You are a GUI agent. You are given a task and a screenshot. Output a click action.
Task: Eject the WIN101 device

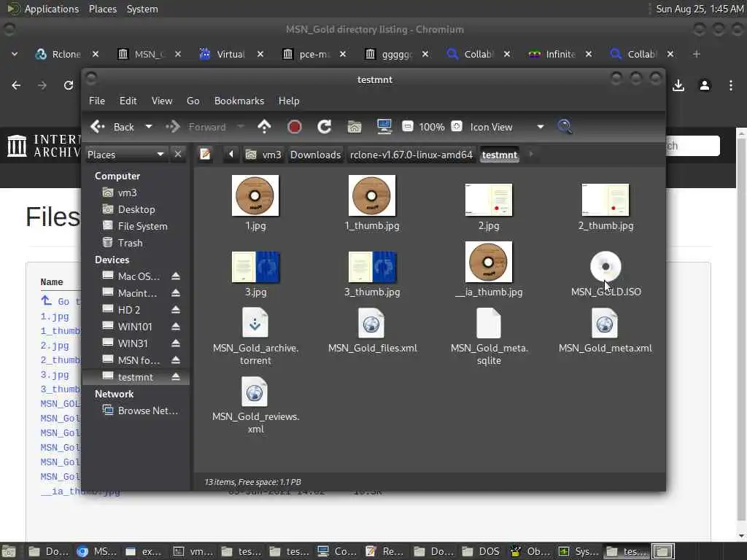click(x=176, y=327)
